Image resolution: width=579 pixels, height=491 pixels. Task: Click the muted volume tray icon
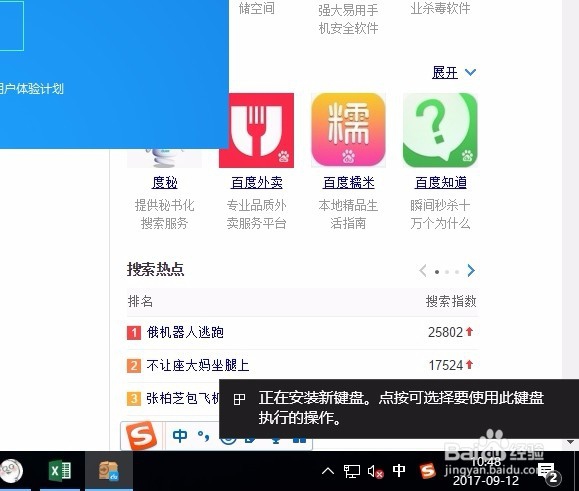376,471
